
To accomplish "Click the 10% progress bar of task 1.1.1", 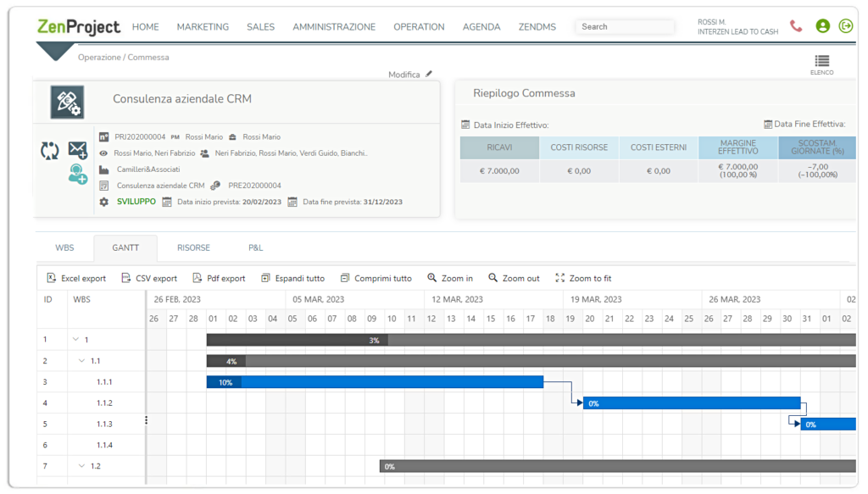I will 225,381.
